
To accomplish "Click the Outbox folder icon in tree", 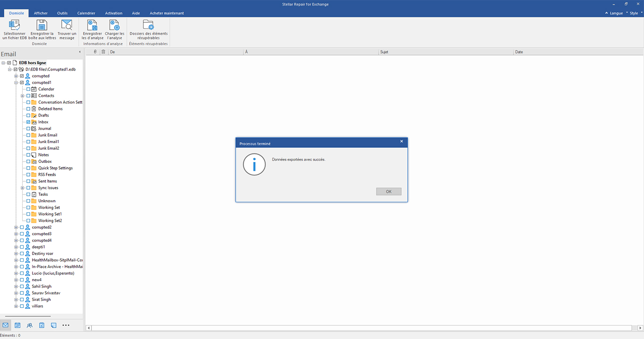I will (34, 161).
